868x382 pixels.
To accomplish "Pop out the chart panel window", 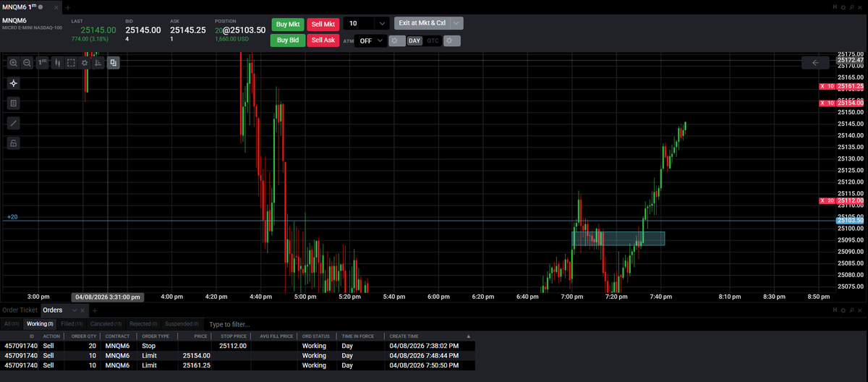I will tap(851, 7).
